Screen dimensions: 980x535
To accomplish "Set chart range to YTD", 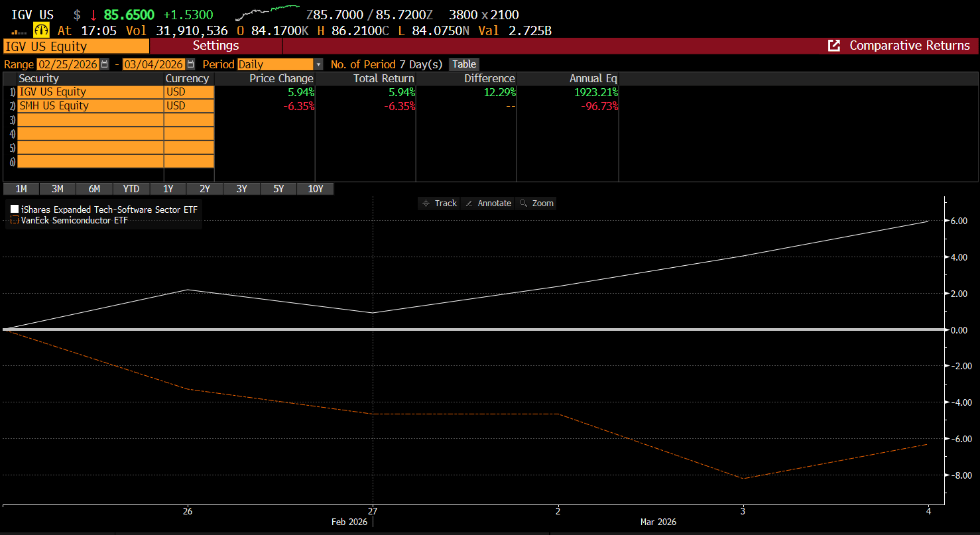I will (131, 189).
